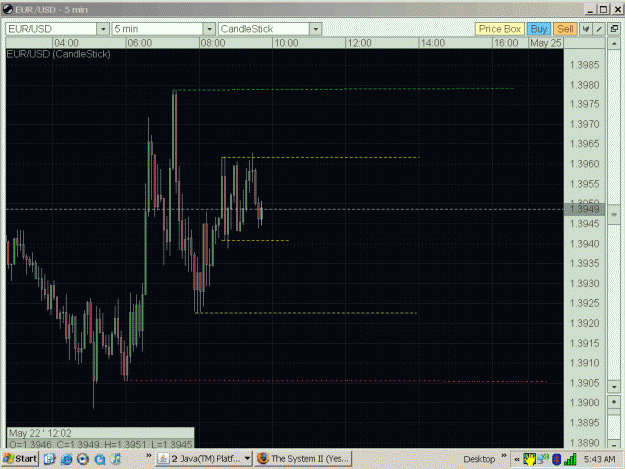
Task: Click the lower yellow dashed line near 1.3922
Action: pos(306,313)
